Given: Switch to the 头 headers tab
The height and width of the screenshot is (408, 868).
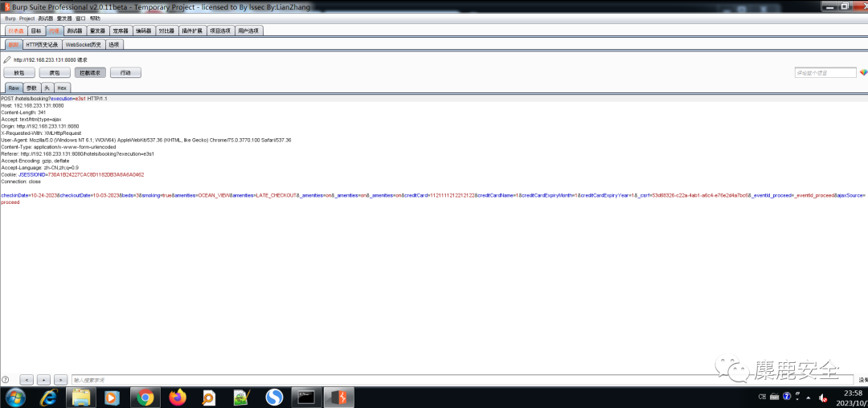Looking at the screenshot, I should 47,88.
